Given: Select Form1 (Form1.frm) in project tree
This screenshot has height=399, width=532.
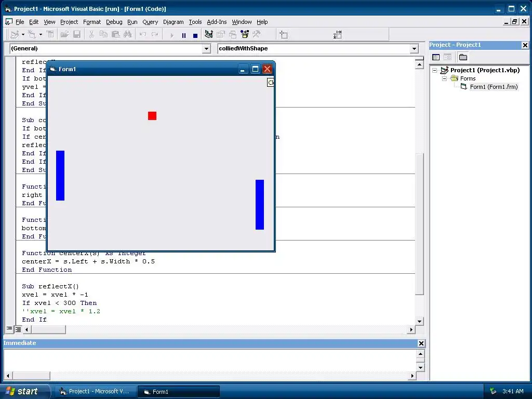Looking at the screenshot, I should 494,87.
